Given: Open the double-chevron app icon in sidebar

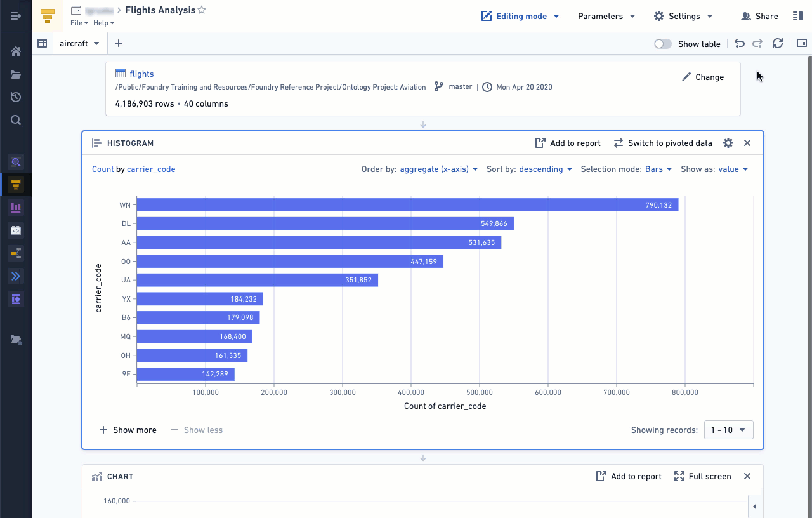Looking at the screenshot, I should [x=16, y=276].
